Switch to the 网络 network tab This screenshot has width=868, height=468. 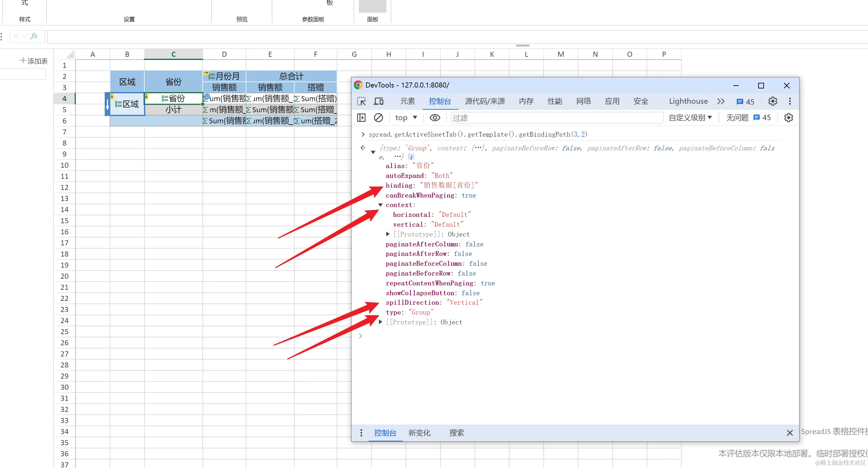tap(583, 101)
